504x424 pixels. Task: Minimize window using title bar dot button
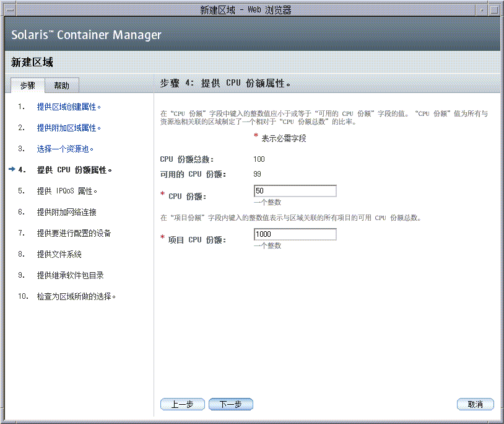coord(482,10)
